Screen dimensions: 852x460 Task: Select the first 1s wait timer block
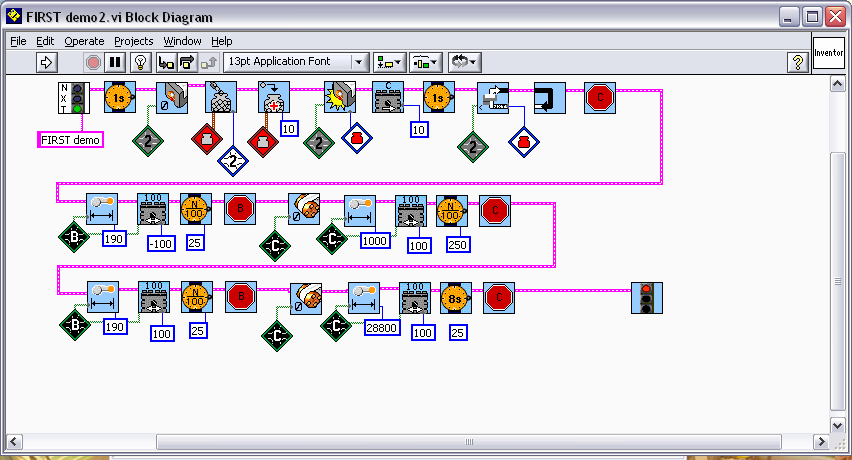coord(120,98)
